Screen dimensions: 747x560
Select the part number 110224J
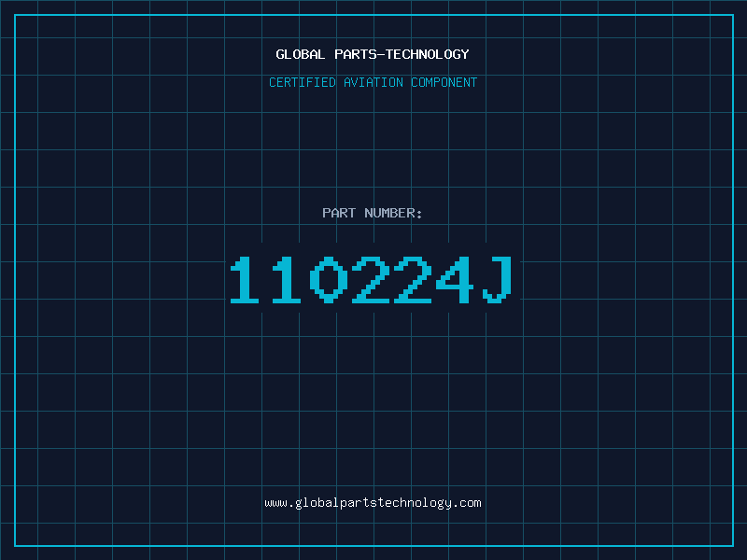coord(372,279)
